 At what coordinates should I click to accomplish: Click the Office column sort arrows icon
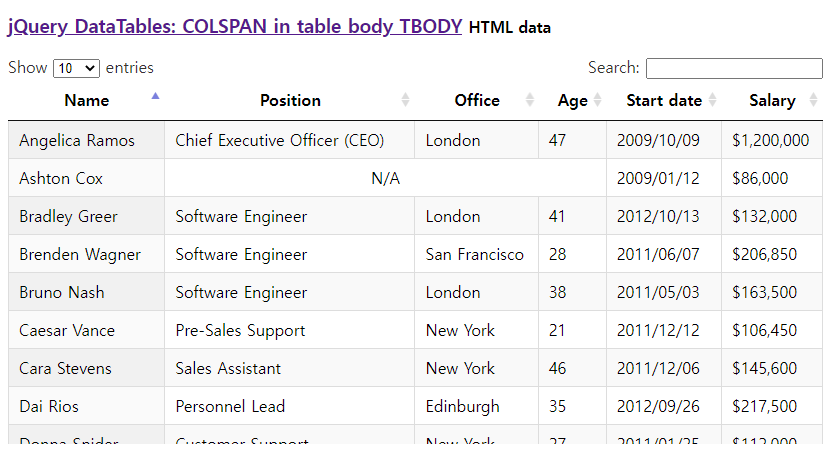coord(530,100)
